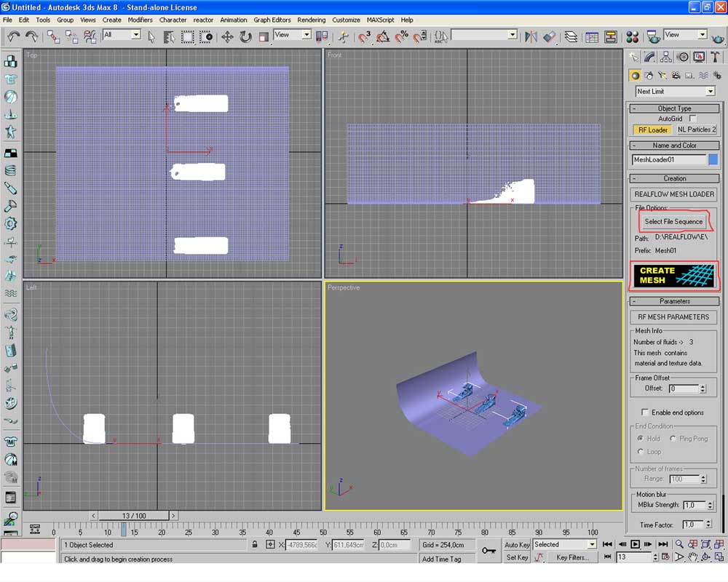Image resolution: width=728 pixels, height=582 pixels.
Task: Open the Hierarchy command panel tab
Action: [x=666, y=57]
